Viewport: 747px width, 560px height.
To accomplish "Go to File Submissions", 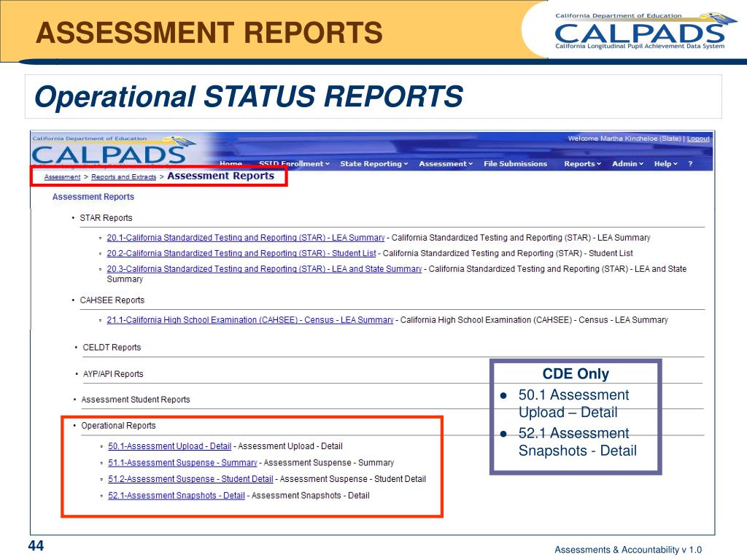I will coord(515,163).
